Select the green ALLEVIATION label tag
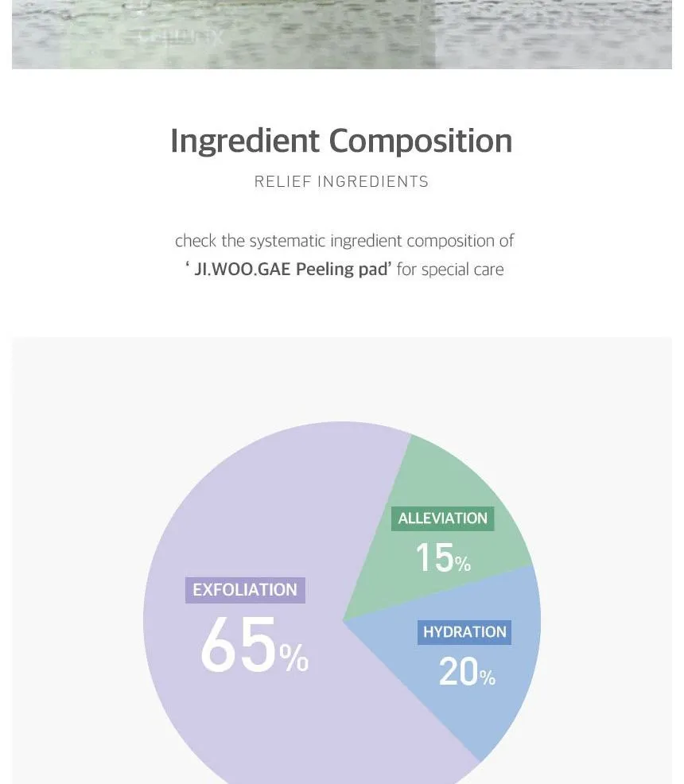Image resolution: width=684 pixels, height=784 pixels. coord(442,518)
